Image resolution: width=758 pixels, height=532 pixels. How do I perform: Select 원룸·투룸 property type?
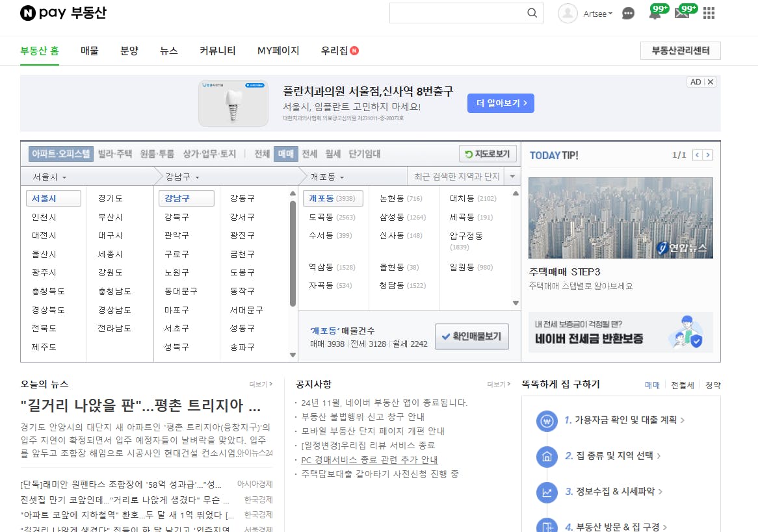point(157,154)
